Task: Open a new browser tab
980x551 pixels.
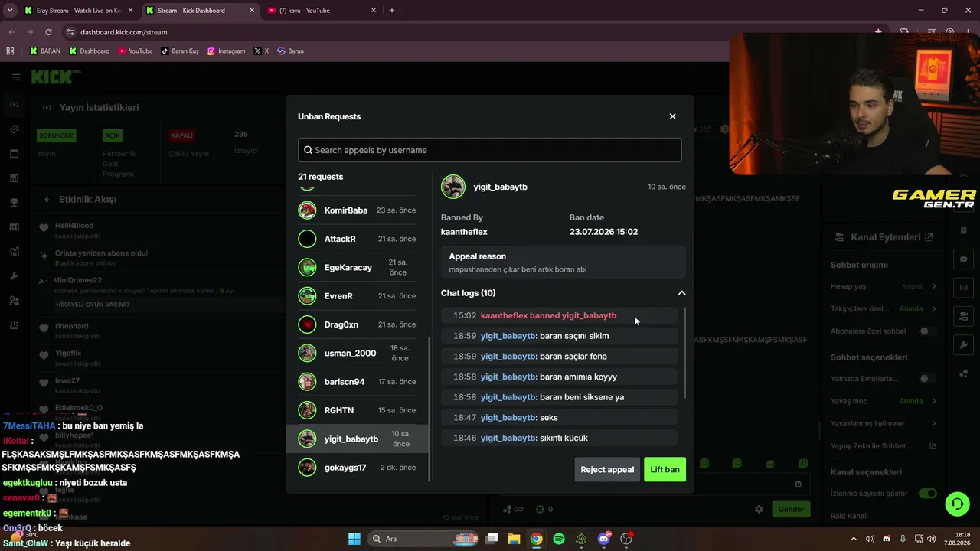Action: click(392, 11)
